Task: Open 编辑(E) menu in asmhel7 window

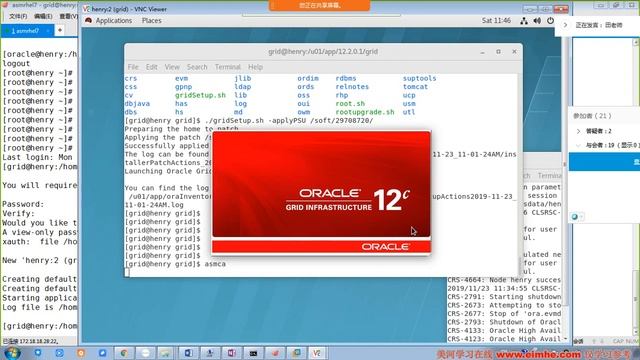Action: 43,16
